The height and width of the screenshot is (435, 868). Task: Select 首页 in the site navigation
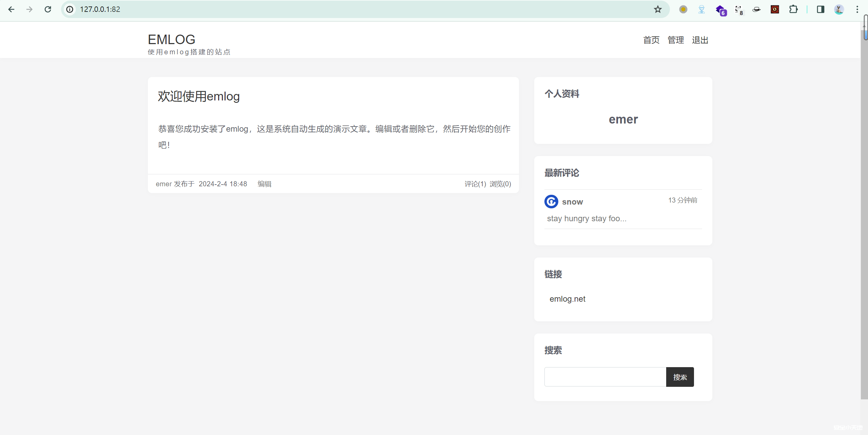click(651, 40)
